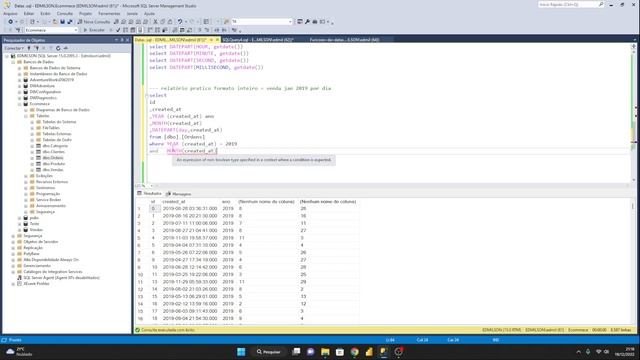This screenshot has height=360, width=640.
Task: Open the Editar menu
Action: (x=29, y=13)
